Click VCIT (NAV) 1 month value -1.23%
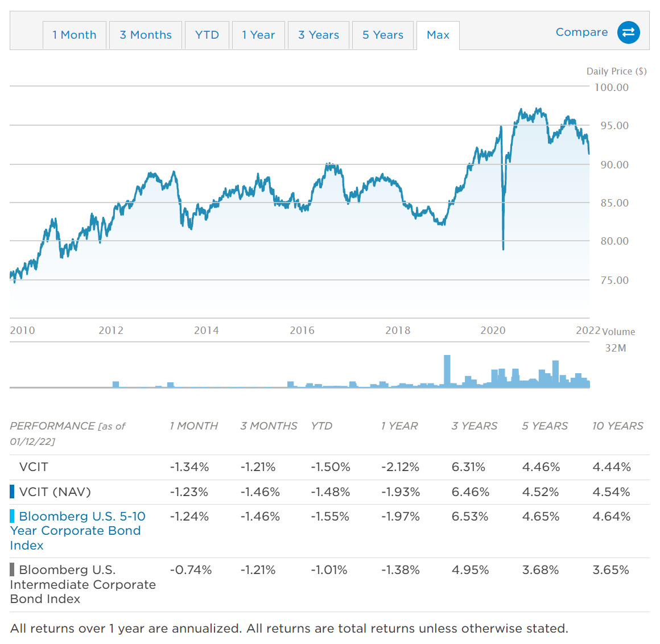 [x=189, y=492]
